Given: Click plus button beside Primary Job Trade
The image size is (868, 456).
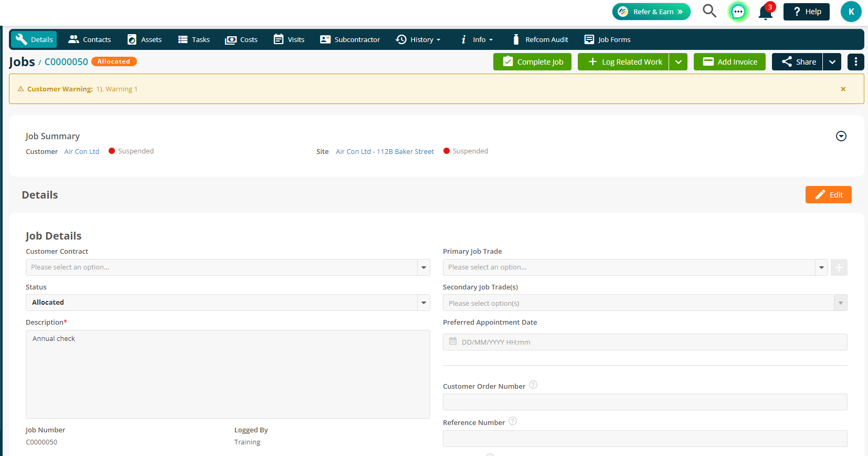Looking at the screenshot, I should pos(839,267).
